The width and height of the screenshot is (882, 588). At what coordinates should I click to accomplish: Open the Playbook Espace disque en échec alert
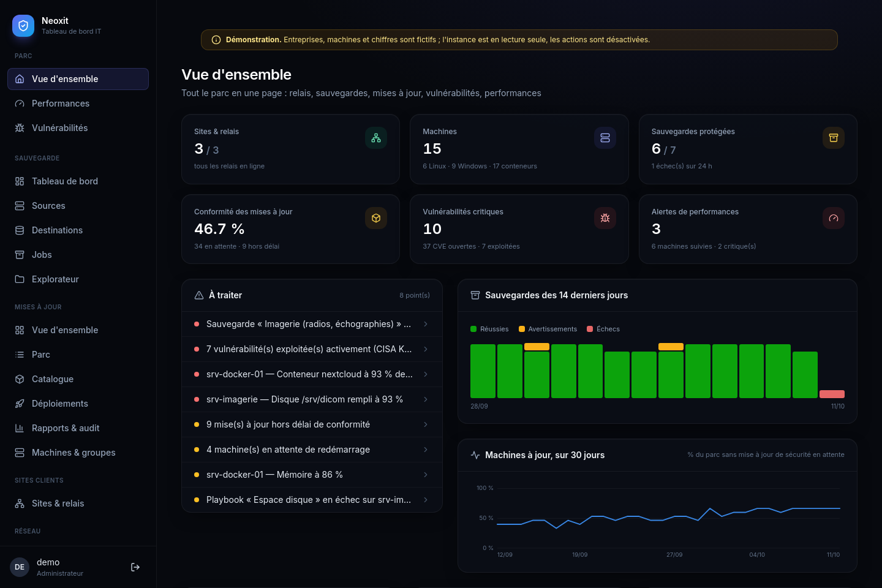[x=312, y=500]
